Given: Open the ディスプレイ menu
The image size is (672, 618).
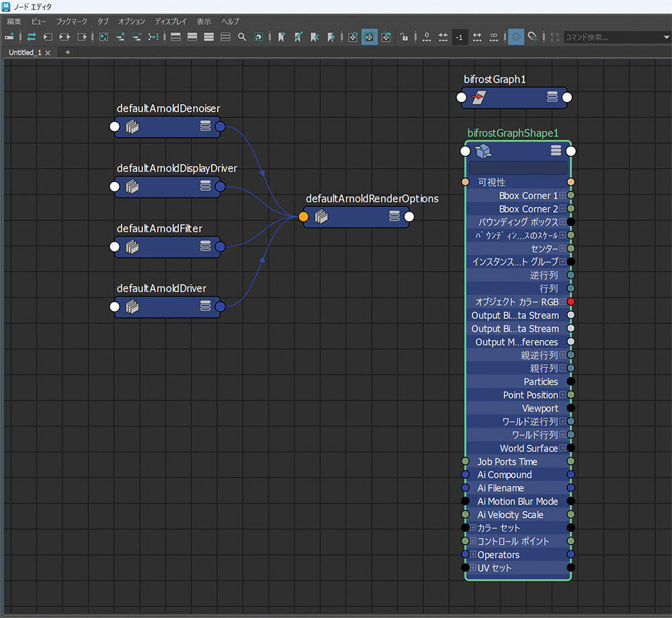Looking at the screenshot, I should pos(171,21).
